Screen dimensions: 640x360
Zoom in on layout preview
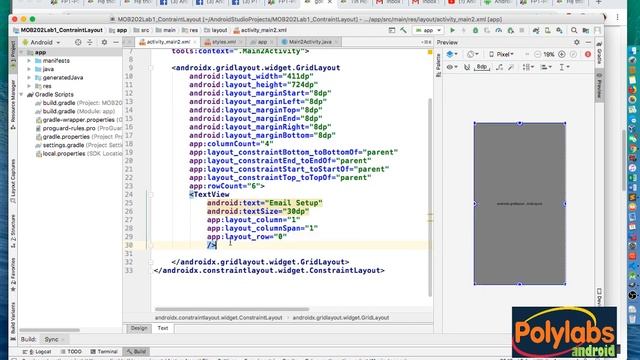[x=562, y=54]
